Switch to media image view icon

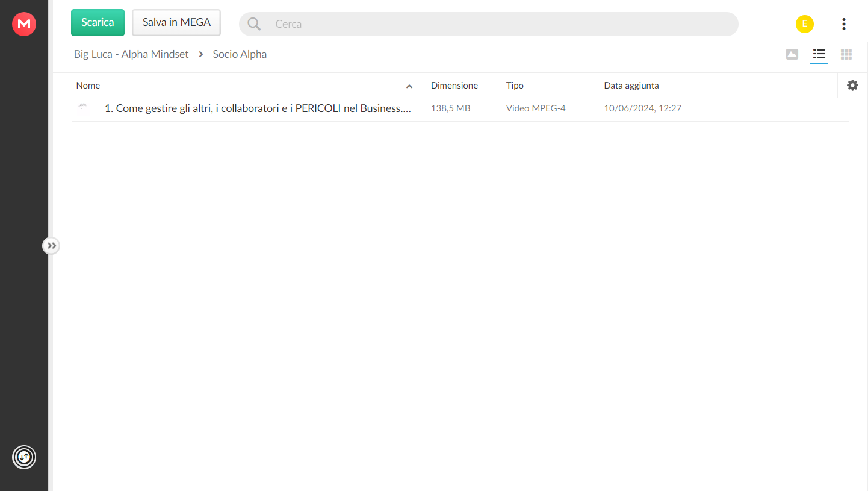[x=792, y=54]
